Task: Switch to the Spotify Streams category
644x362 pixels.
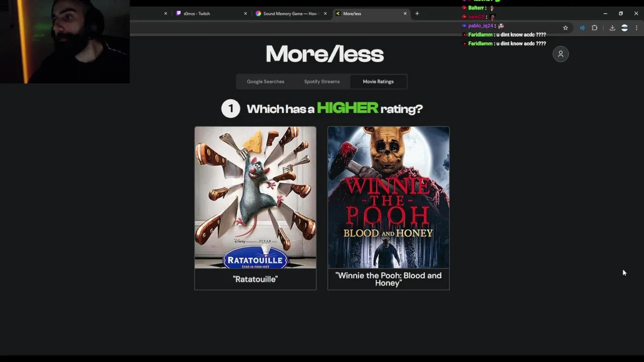Action: pos(321,81)
